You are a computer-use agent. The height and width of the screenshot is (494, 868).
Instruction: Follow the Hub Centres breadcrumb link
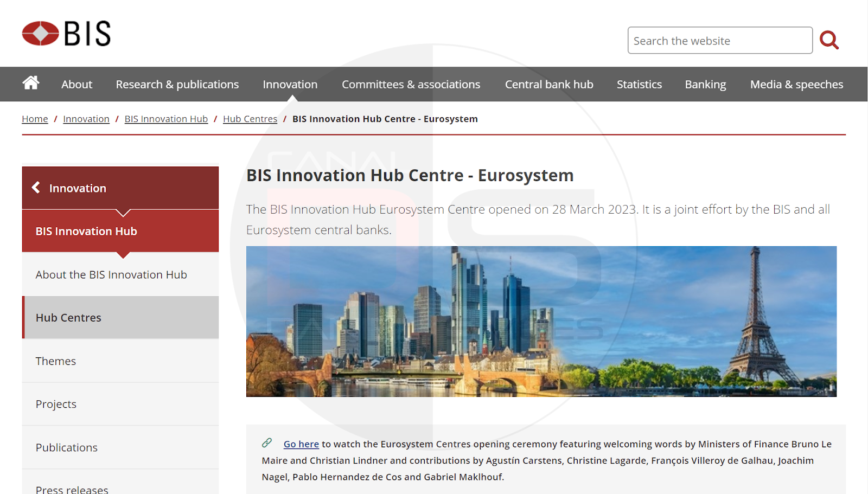point(250,119)
